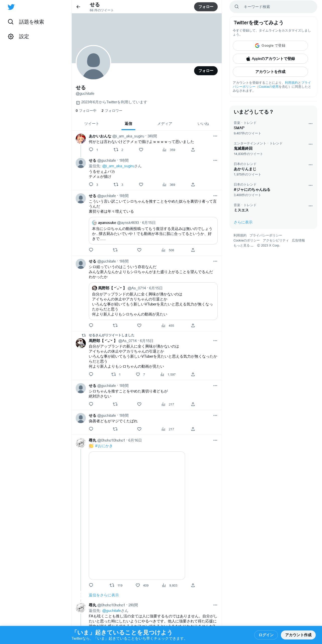This screenshot has height=644, width=322.
Task: Open more menu on あかいおんな's tweet
Action: click(x=215, y=136)
